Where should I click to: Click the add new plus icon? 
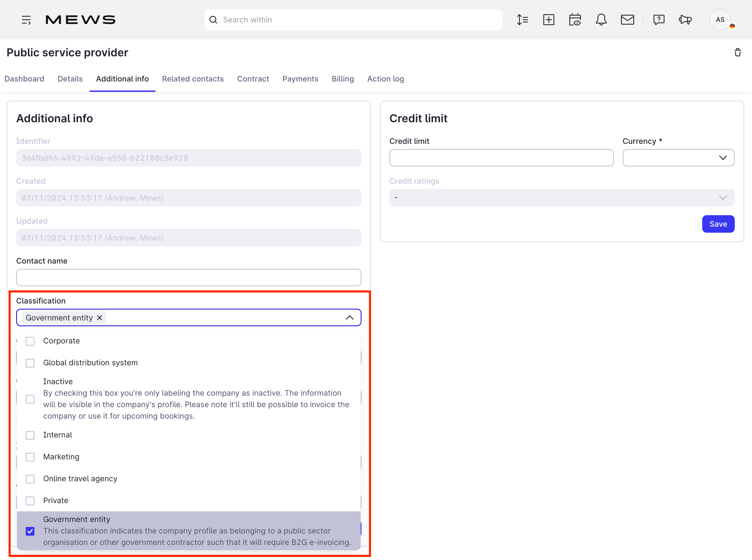(x=549, y=20)
